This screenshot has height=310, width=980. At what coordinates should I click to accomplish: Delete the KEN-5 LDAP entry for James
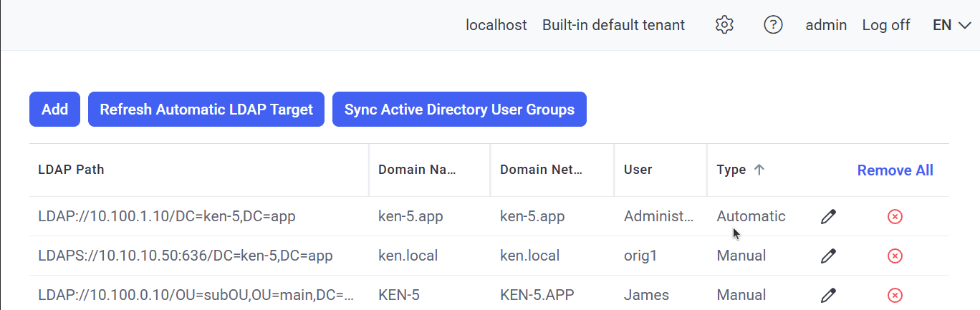[x=895, y=295]
